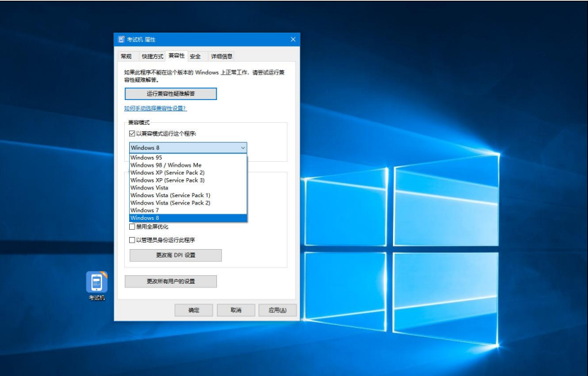Choose Windows 98 / Windows Me option

pyautogui.click(x=188, y=165)
